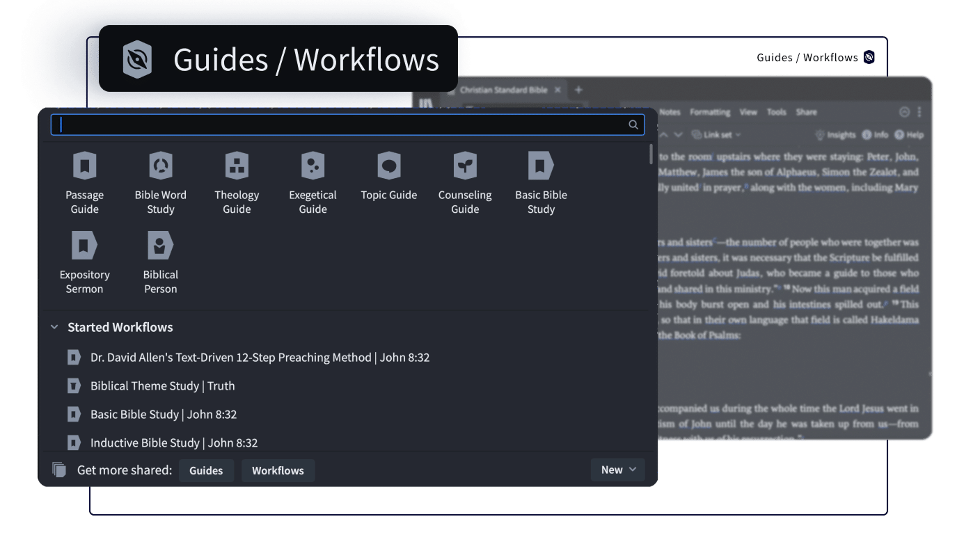Collapse the Started Workflows section
980x551 pixels.
(54, 327)
